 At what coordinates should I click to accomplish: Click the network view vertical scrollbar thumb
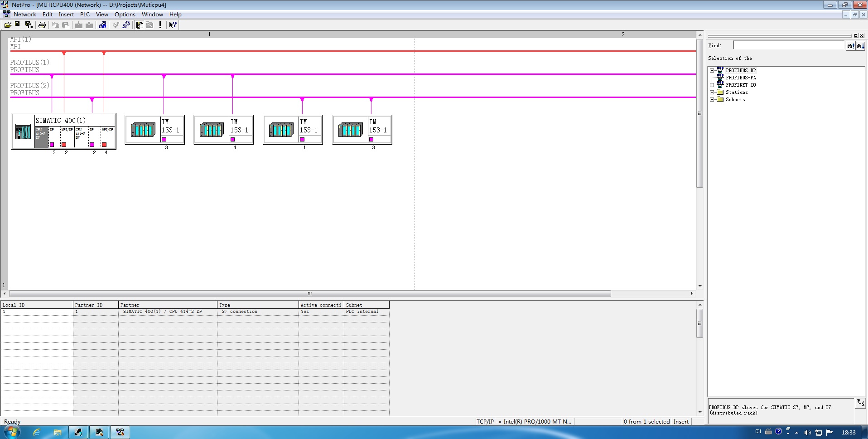699,113
